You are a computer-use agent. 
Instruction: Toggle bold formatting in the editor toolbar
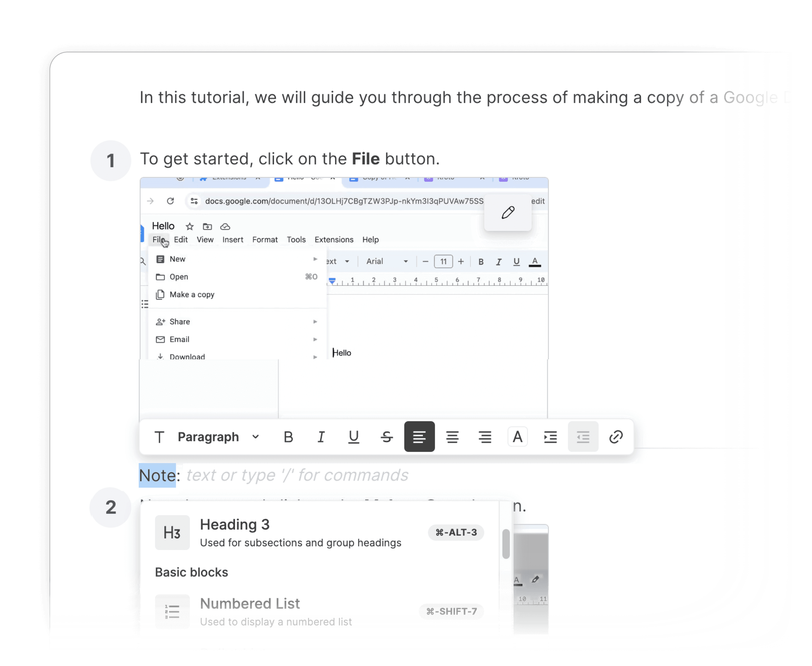tap(288, 436)
